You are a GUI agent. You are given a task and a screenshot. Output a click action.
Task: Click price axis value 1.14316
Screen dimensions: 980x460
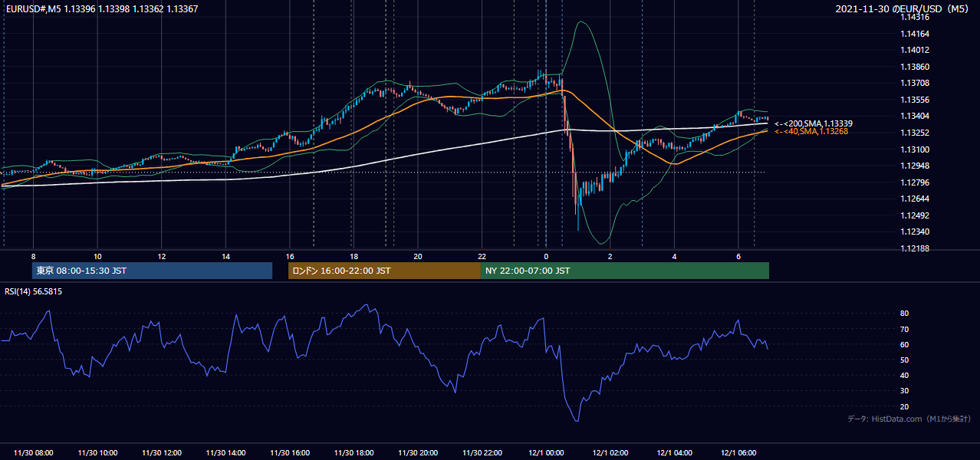pos(915,18)
